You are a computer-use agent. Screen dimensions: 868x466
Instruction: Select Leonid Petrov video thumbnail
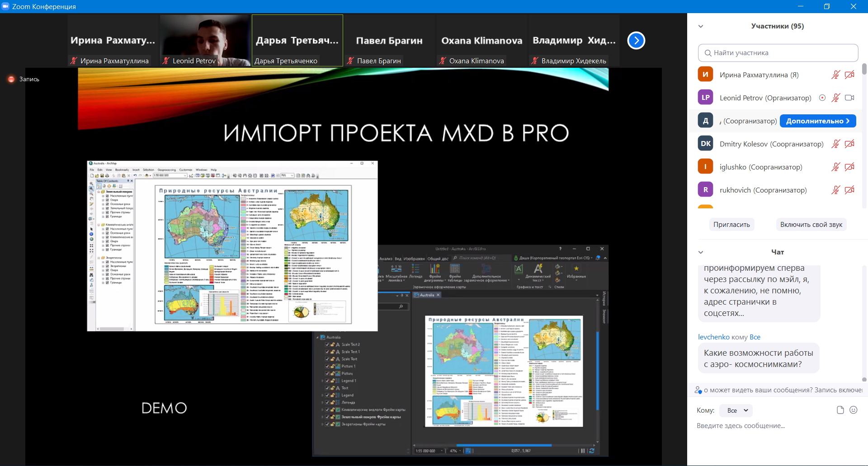pos(205,41)
